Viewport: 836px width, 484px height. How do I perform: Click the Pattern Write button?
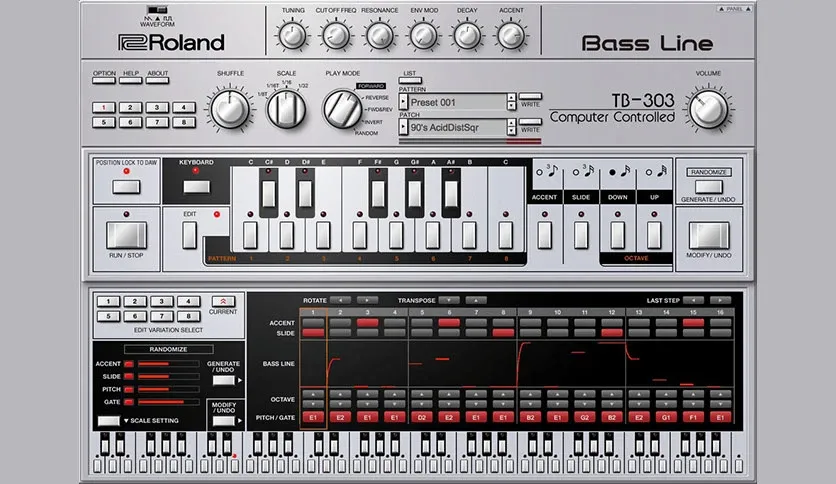pos(530,96)
